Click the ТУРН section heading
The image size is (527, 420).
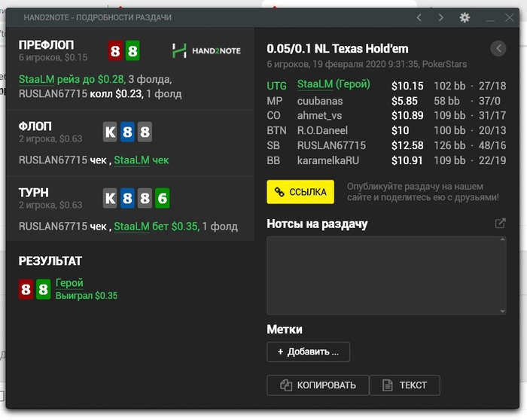34,193
